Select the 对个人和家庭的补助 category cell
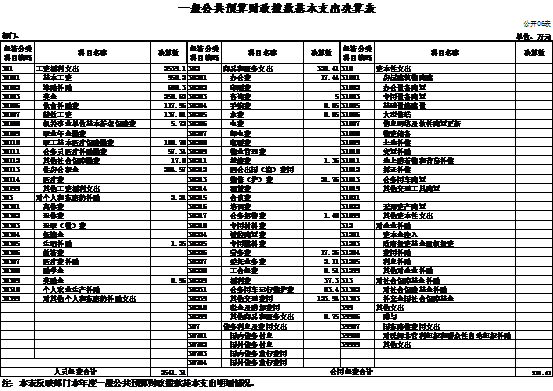The height and width of the screenshot is (391, 553). [93, 197]
